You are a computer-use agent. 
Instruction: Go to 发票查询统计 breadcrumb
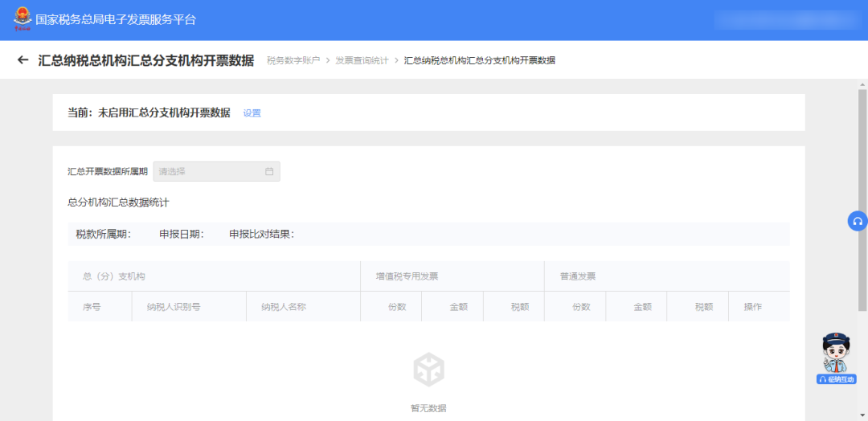pyautogui.click(x=362, y=60)
